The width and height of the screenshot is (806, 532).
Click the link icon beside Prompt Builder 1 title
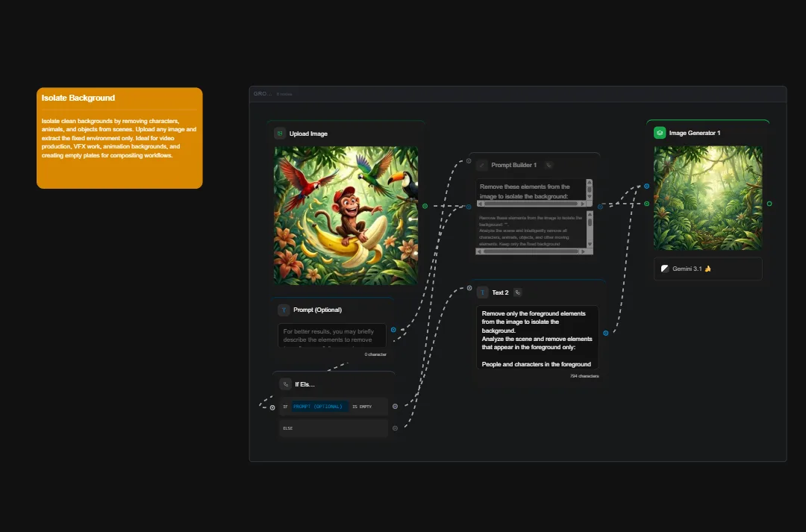tap(549, 165)
